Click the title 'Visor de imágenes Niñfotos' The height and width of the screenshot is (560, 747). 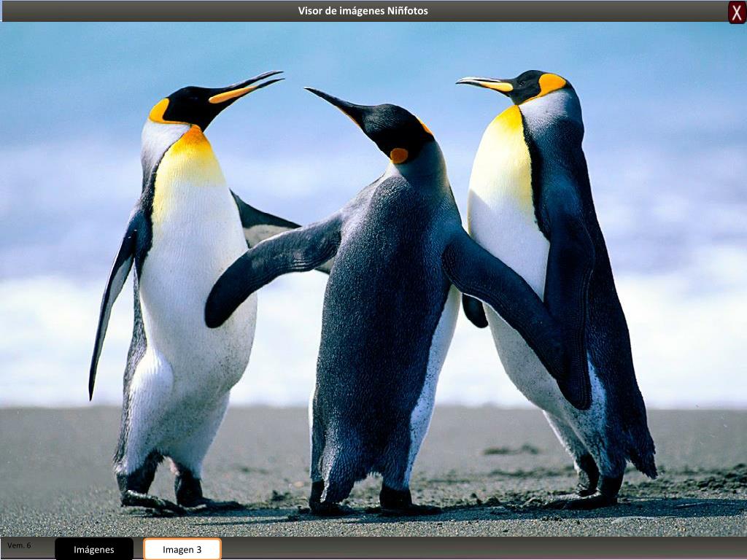pyautogui.click(x=363, y=11)
